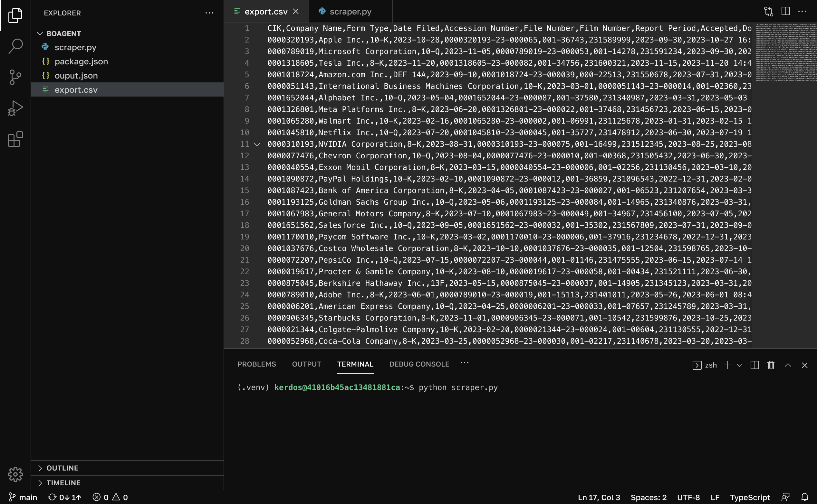This screenshot has width=817, height=504.
Task: Open the Run and Debug view
Action: [15, 108]
